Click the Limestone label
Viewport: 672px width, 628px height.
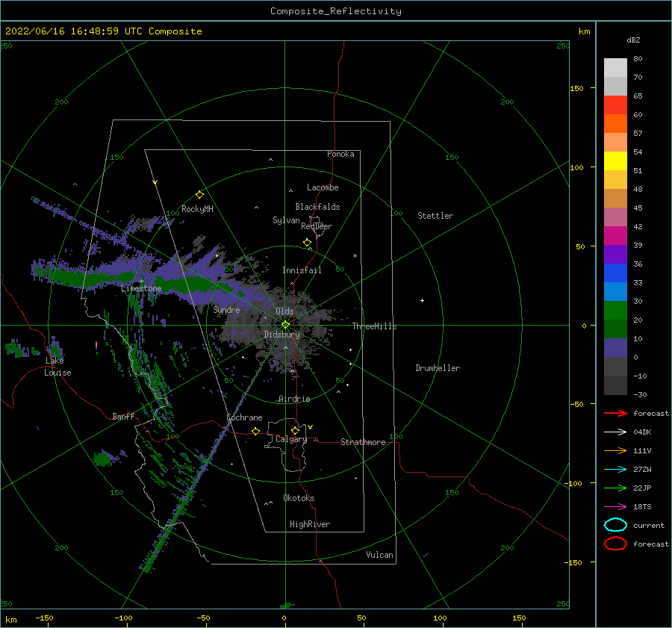[x=141, y=288]
